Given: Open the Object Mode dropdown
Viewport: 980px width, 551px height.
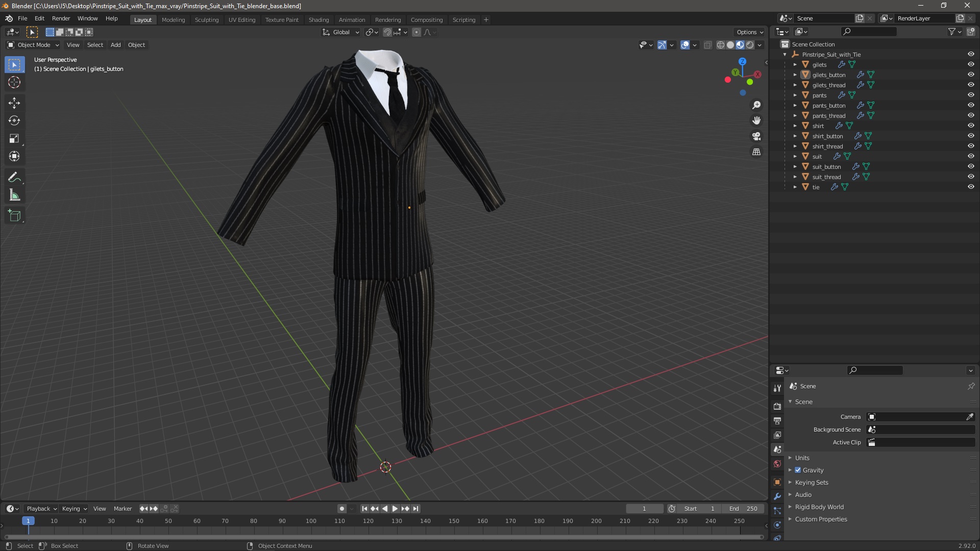Looking at the screenshot, I should [33, 45].
